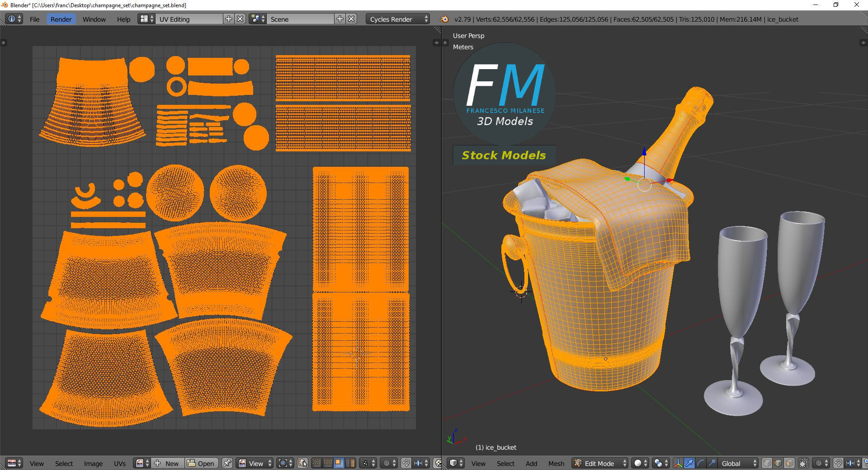Enable the translate manipulator arrow

click(x=689, y=463)
